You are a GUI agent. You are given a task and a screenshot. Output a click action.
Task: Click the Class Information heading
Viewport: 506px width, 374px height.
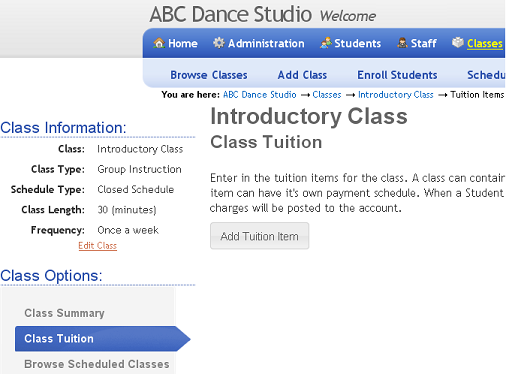click(63, 128)
